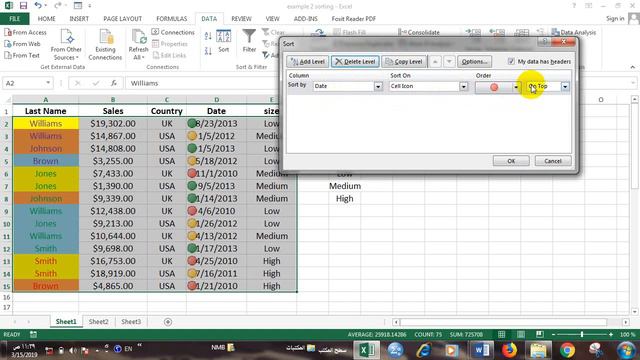The height and width of the screenshot is (360, 640).
Task: Click Data Analysis in ribbon
Action: coord(573,32)
